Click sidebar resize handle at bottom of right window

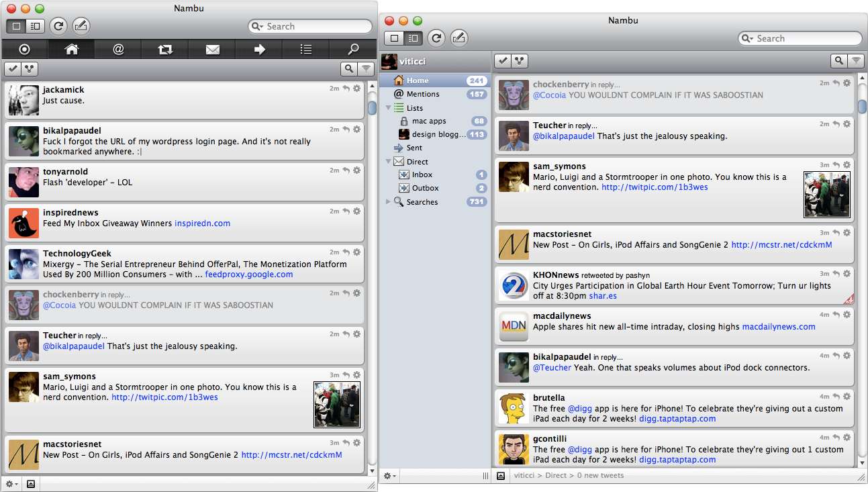click(x=485, y=476)
